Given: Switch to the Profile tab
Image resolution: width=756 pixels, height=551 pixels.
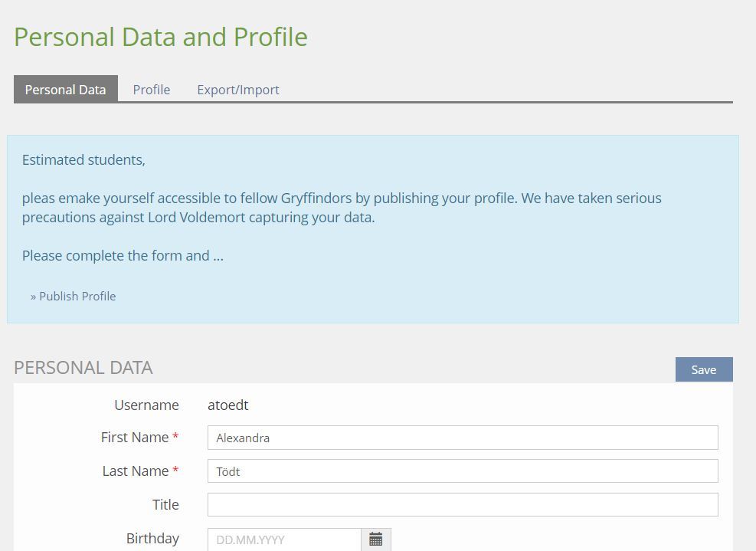Looking at the screenshot, I should [x=151, y=90].
